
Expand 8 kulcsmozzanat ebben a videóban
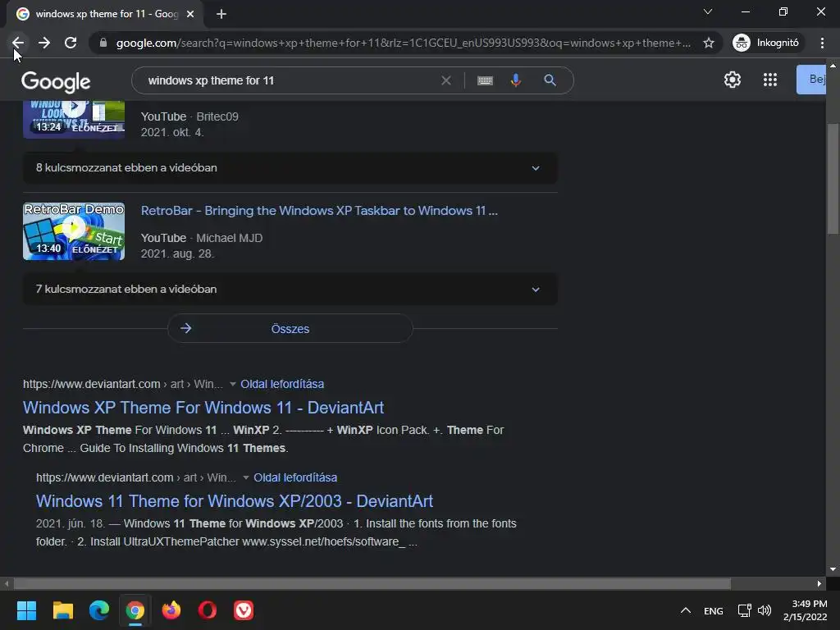pyautogui.click(x=290, y=167)
